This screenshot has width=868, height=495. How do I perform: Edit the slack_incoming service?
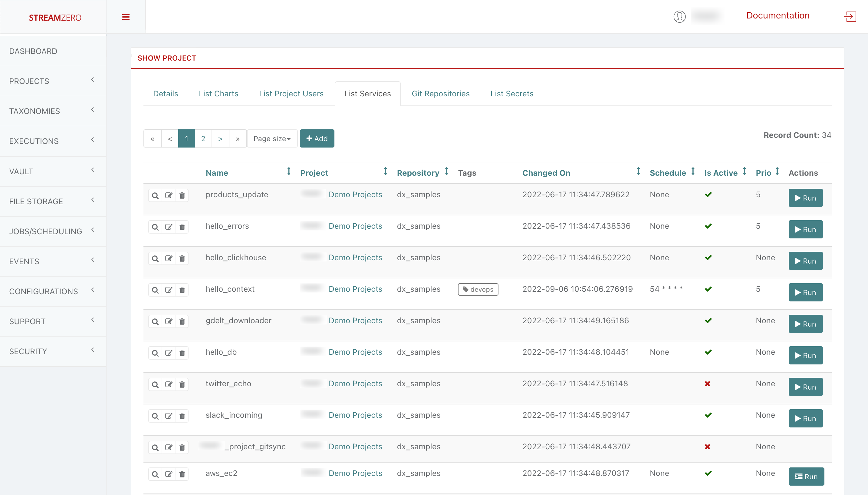tap(169, 416)
